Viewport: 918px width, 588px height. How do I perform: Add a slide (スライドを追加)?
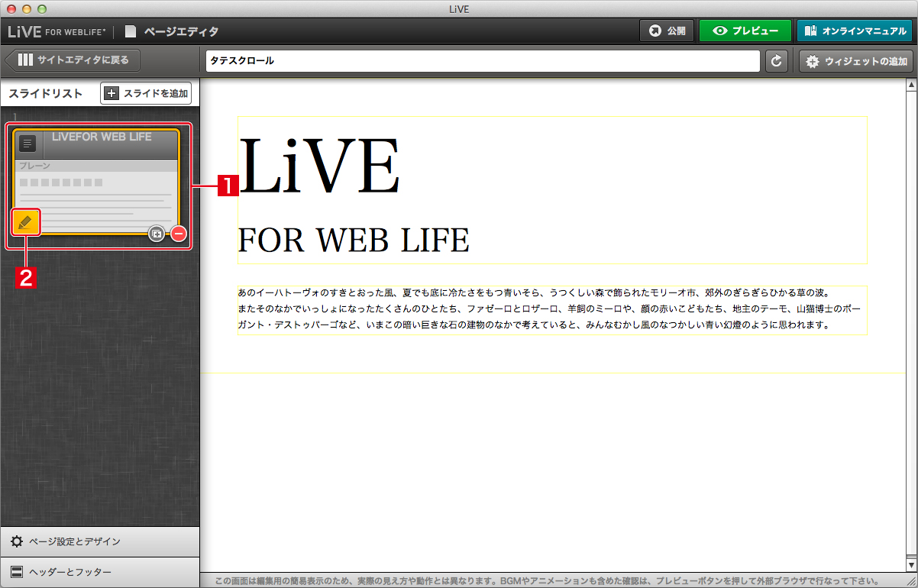click(x=146, y=93)
